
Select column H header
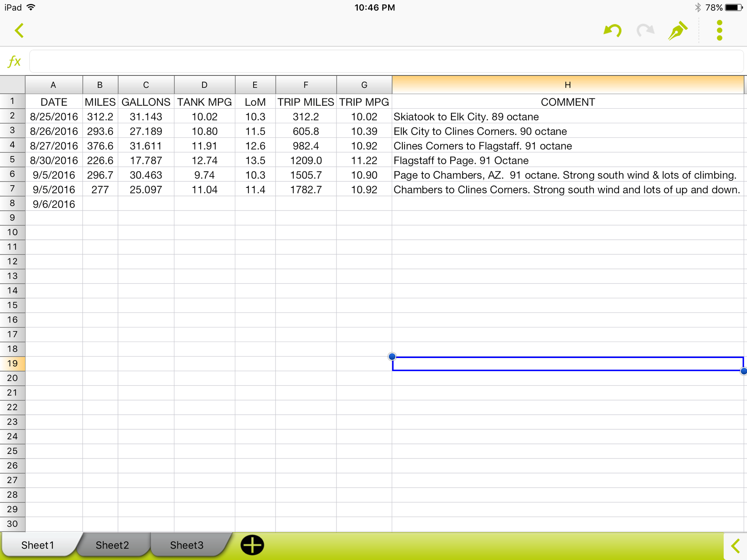coord(567,85)
